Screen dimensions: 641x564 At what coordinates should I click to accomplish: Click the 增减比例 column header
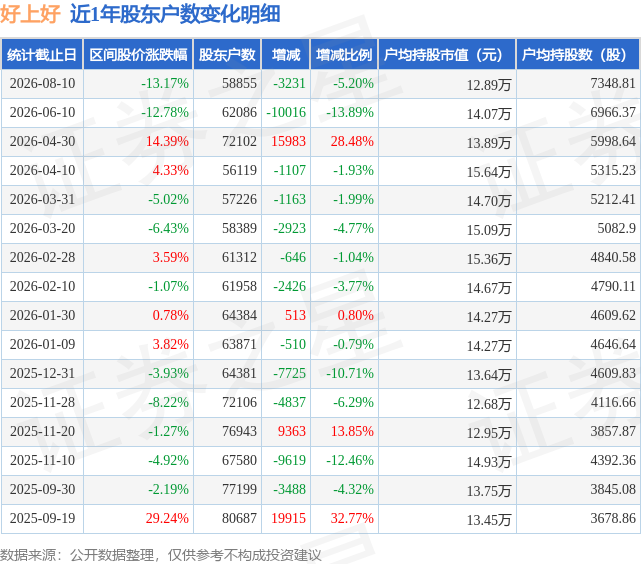click(x=344, y=54)
